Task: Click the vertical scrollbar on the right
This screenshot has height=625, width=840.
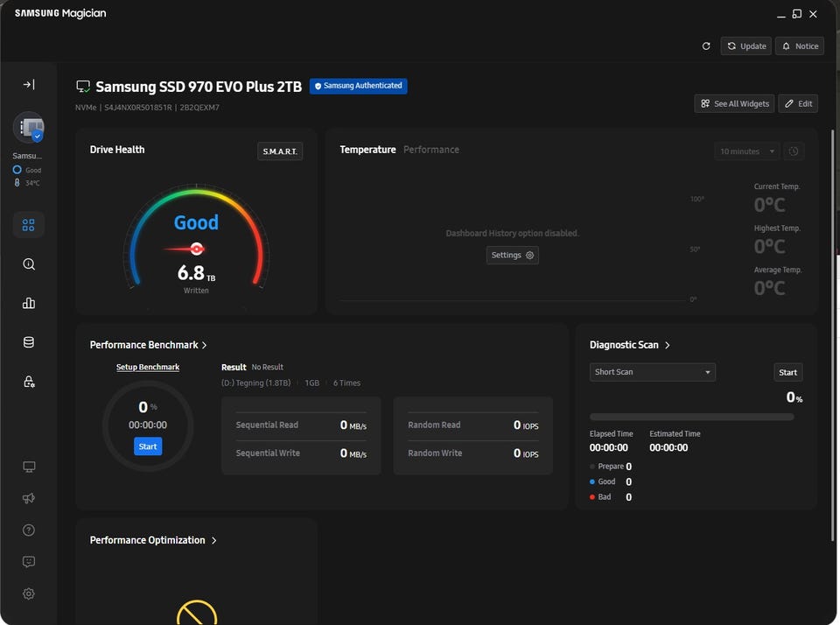Action: [x=832, y=333]
